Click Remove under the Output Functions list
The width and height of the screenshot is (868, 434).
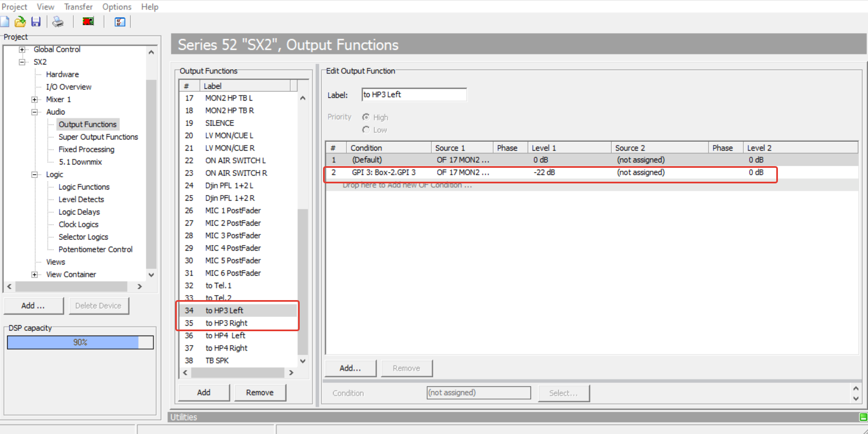tap(260, 392)
